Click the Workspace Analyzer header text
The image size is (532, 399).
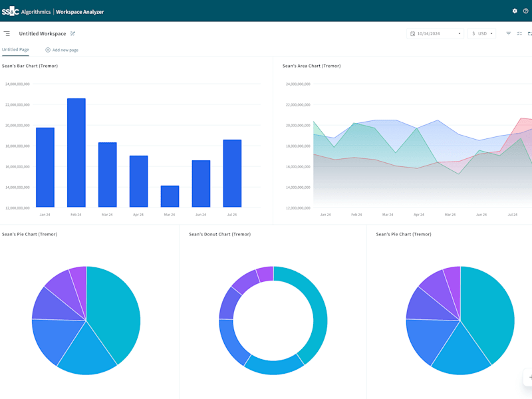click(x=80, y=12)
